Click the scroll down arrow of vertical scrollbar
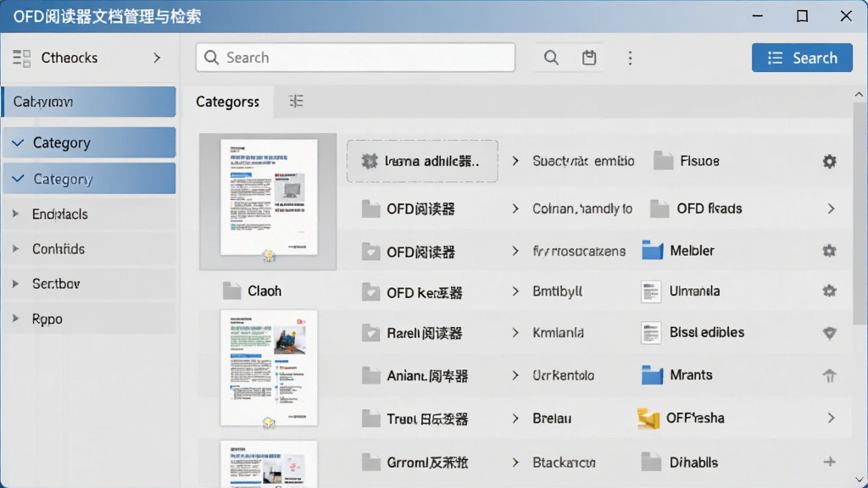 (859, 480)
